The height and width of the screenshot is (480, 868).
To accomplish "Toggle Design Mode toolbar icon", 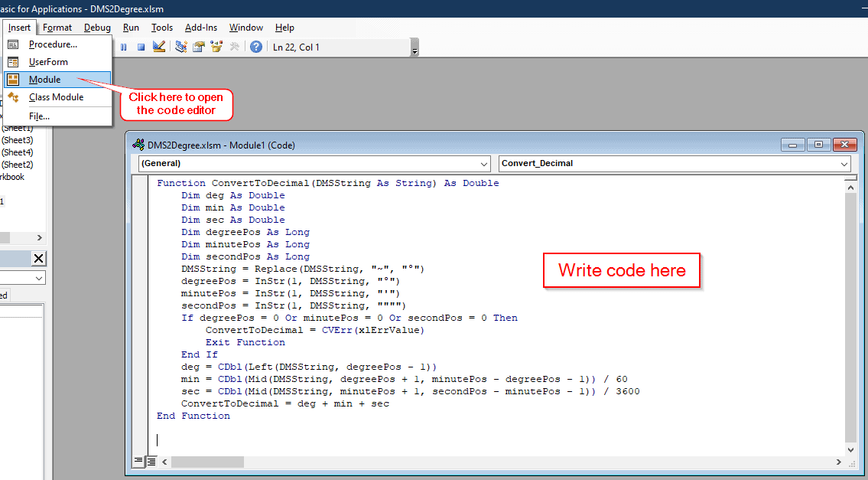I will (x=159, y=47).
